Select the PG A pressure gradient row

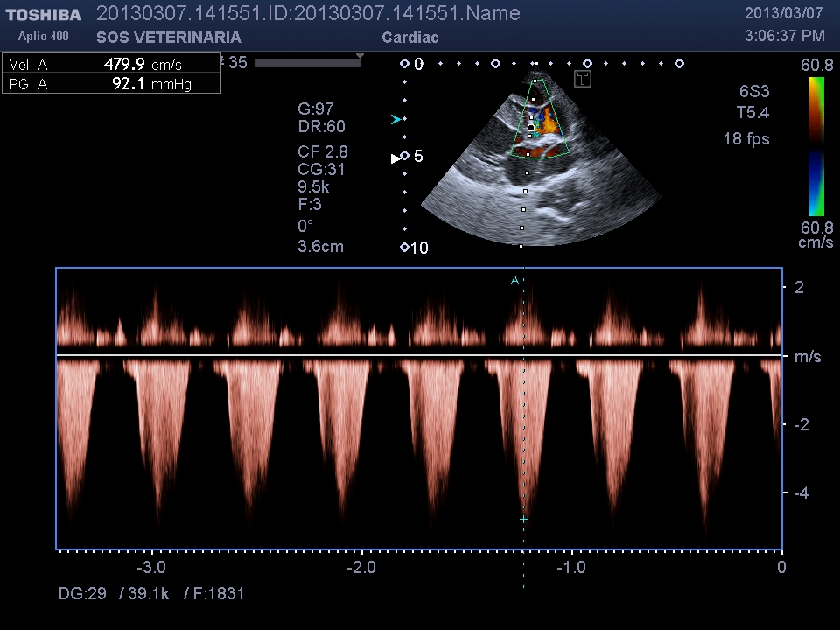(111, 84)
